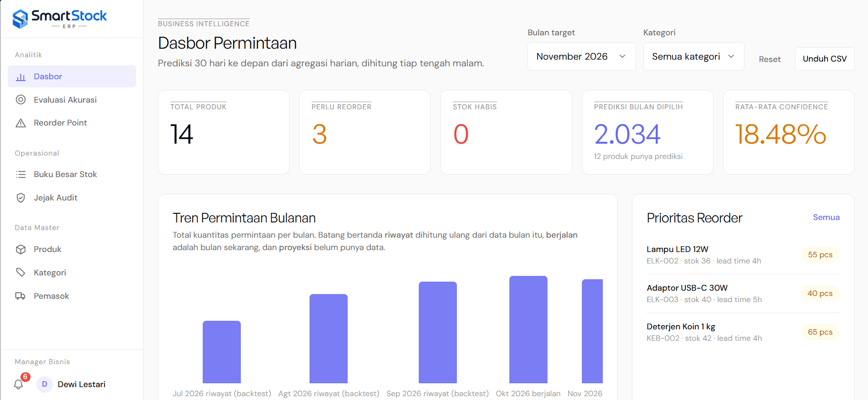
Task: Click the Prediksi Bulan Dipilih value 2.034
Action: coord(627,134)
